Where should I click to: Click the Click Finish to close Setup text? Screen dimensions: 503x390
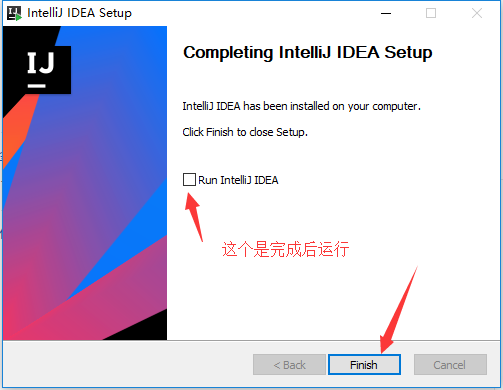[x=245, y=132]
